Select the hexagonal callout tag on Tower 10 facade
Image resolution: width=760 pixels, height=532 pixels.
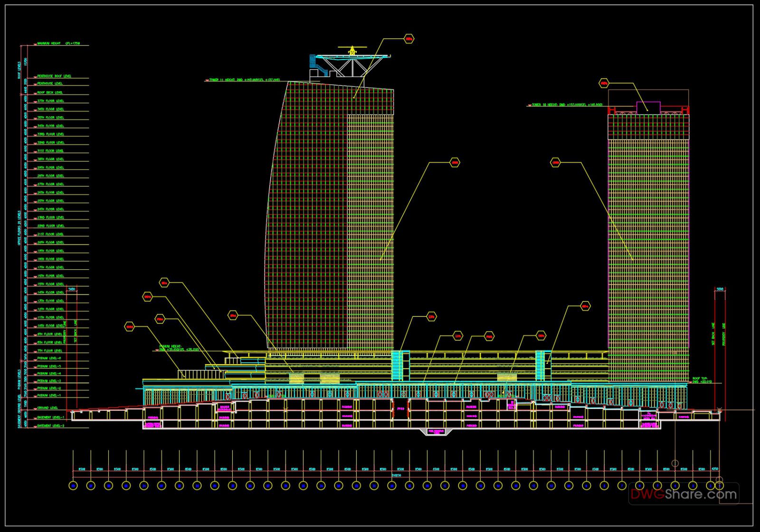556,161
